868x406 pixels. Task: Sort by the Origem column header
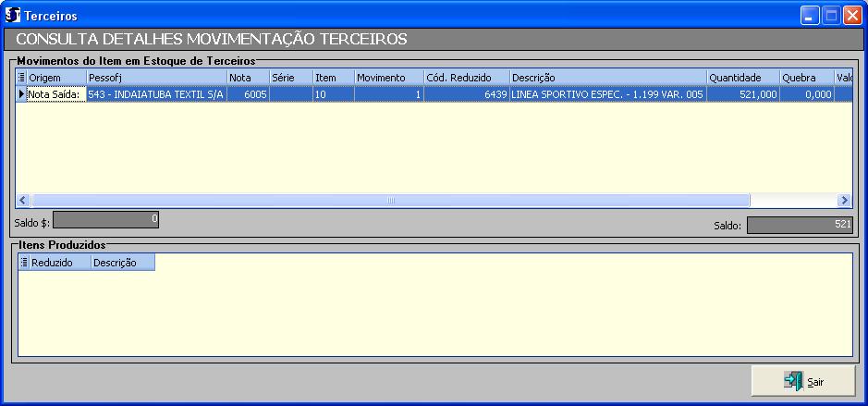pos(55,79)
